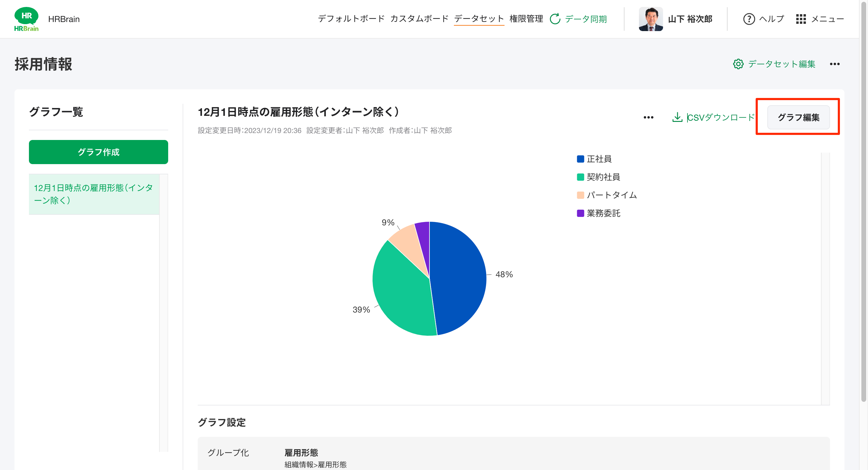Click the purple 業務委託 color swatch

click(x=580, y=213)
